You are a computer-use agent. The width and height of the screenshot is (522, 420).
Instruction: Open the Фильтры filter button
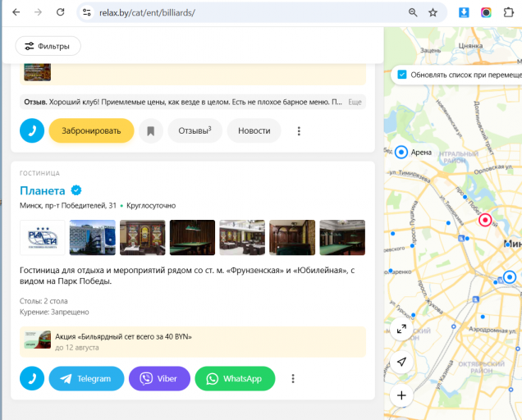(48, 46)
